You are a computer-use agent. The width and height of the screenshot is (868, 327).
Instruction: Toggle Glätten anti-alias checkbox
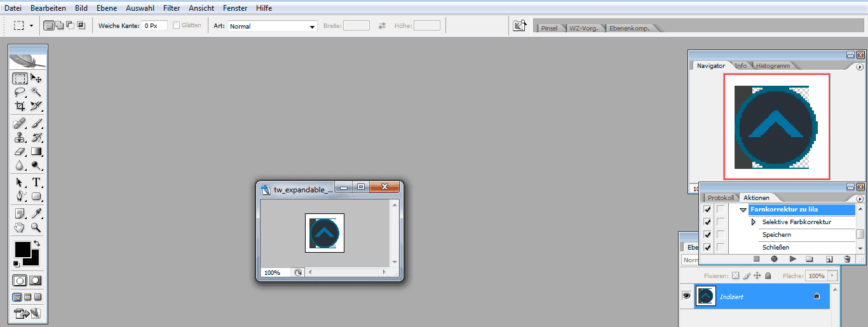177,25
